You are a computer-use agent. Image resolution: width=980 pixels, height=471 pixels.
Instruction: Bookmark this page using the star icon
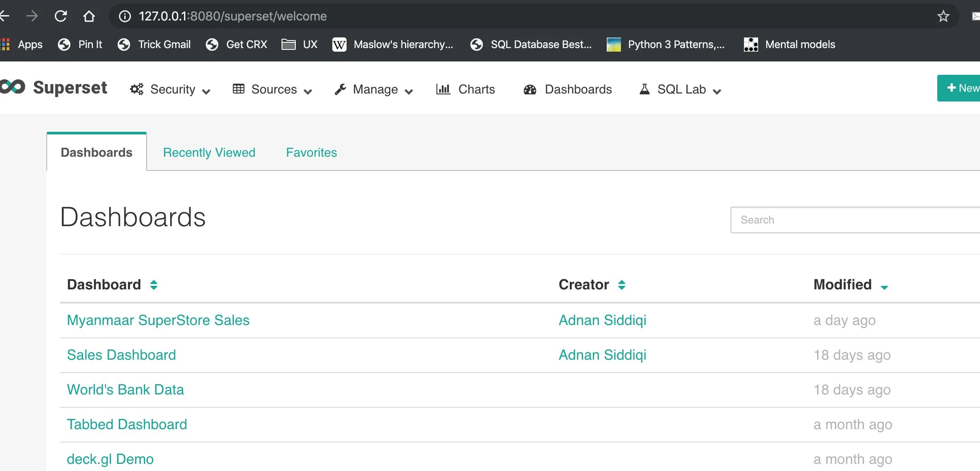click(x=943, y=16)
